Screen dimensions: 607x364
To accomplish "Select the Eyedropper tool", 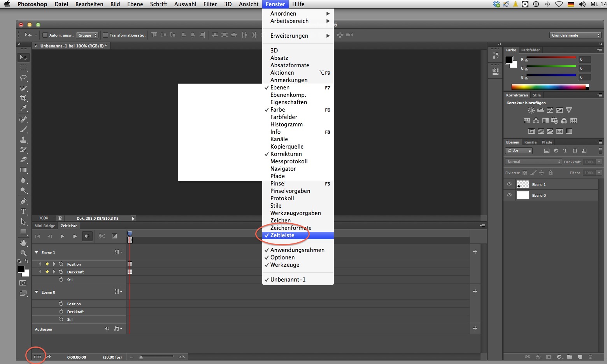I will pyautogui.click(x=23, y=108).
